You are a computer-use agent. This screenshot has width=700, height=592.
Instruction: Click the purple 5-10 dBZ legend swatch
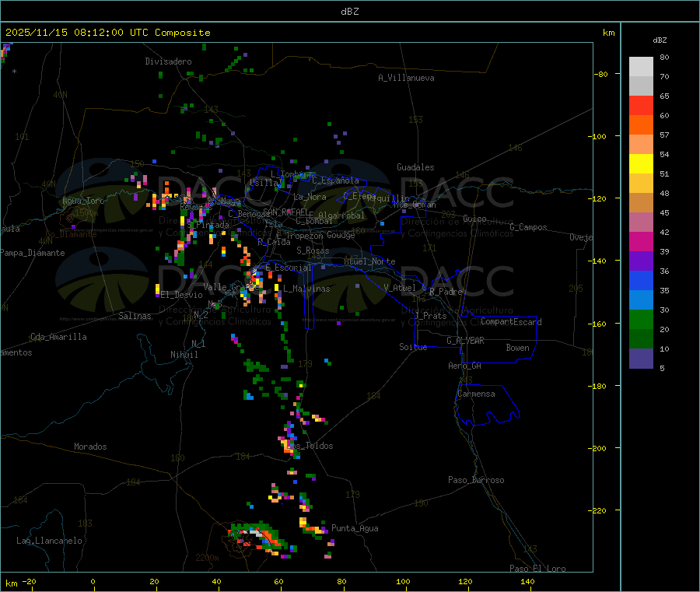click(x=641, y=359)
